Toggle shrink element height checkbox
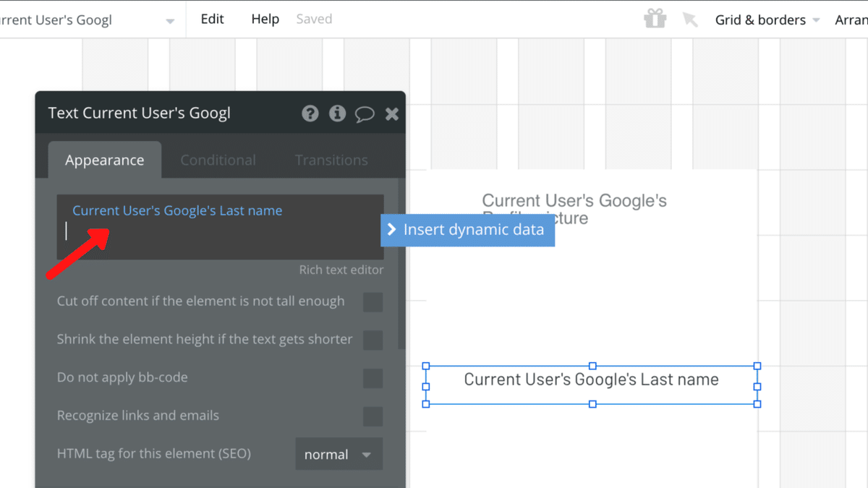Viewport: 868px width, 488px height. click(x=373, y=340)
